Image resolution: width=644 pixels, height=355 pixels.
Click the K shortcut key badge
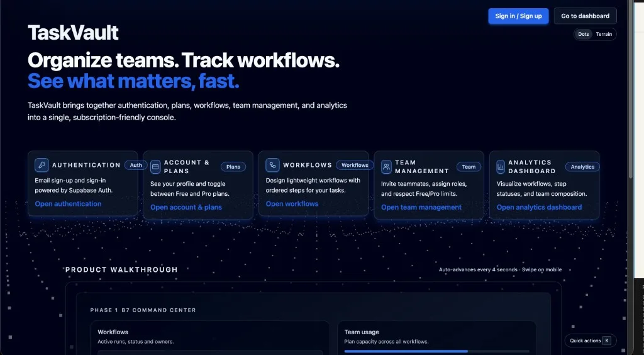coord(607,340)
